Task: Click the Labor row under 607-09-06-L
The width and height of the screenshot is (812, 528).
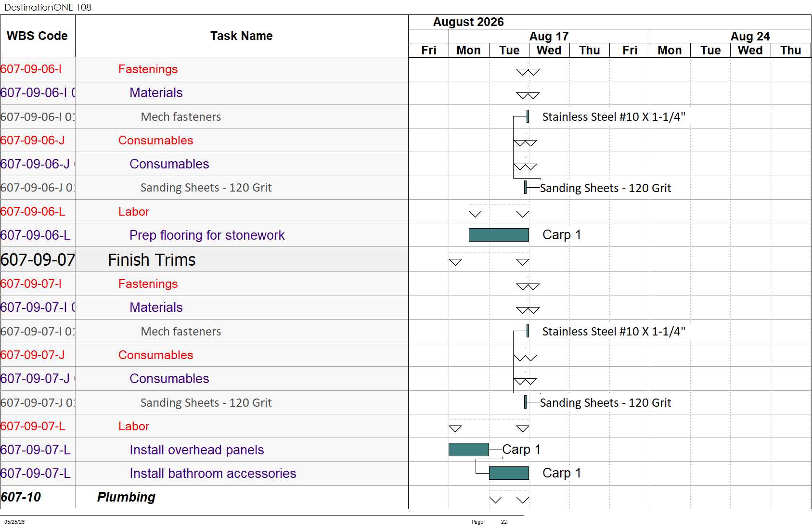Action: point(134,212)
